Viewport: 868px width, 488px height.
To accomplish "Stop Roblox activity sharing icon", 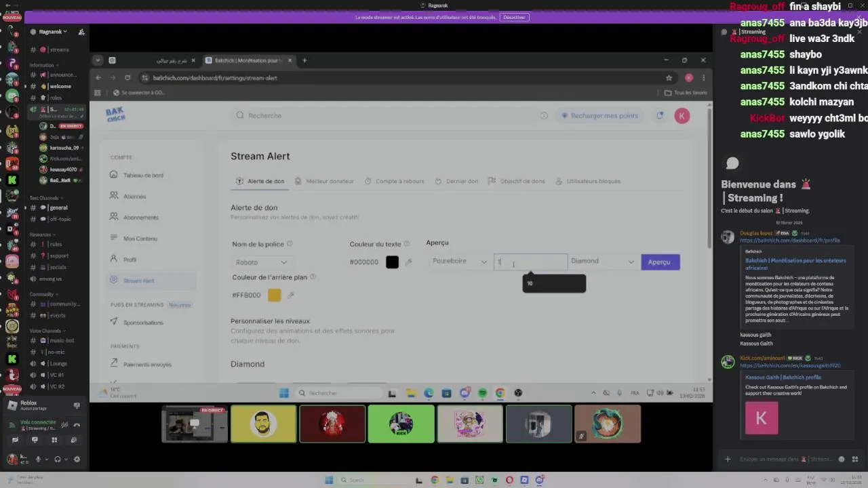I will click(77, 405).
